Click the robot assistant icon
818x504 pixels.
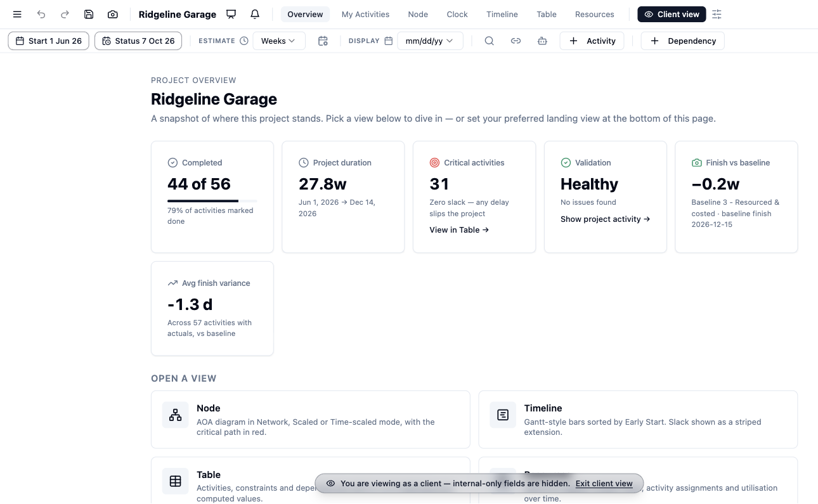point(542,41)
